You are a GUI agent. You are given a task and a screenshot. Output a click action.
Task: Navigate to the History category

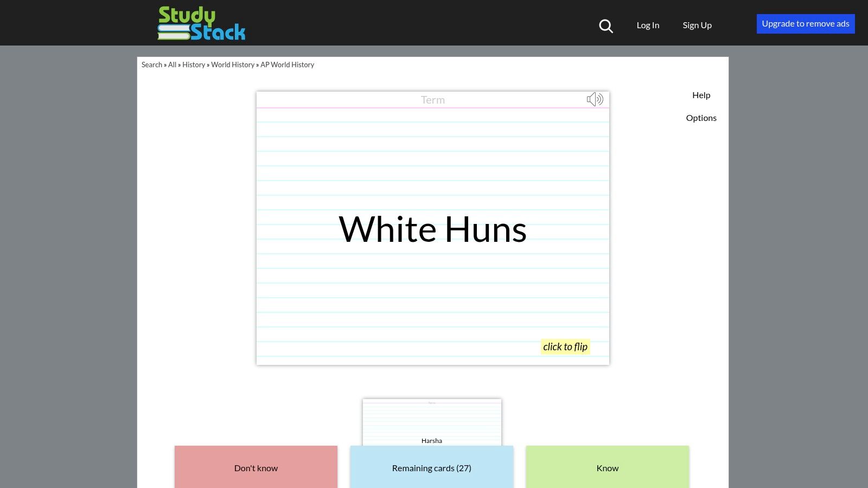194,65
